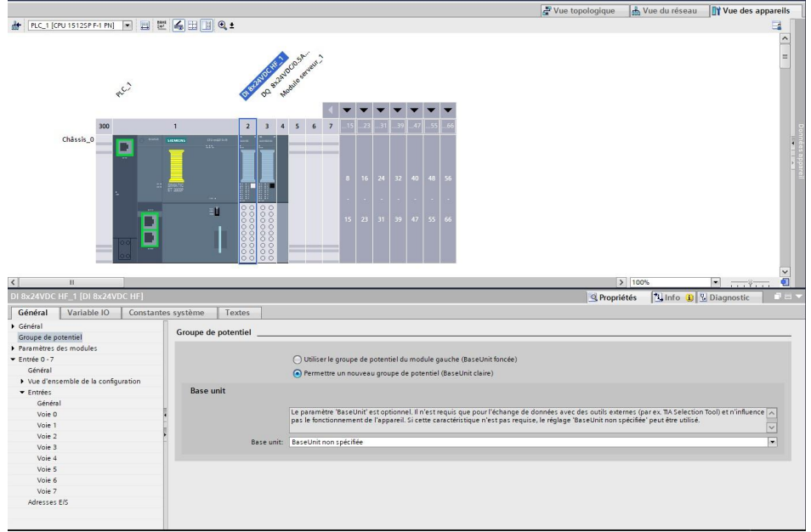Toggle the page break display icon
This screenshot has height=532, width=811.
point(179,25)
